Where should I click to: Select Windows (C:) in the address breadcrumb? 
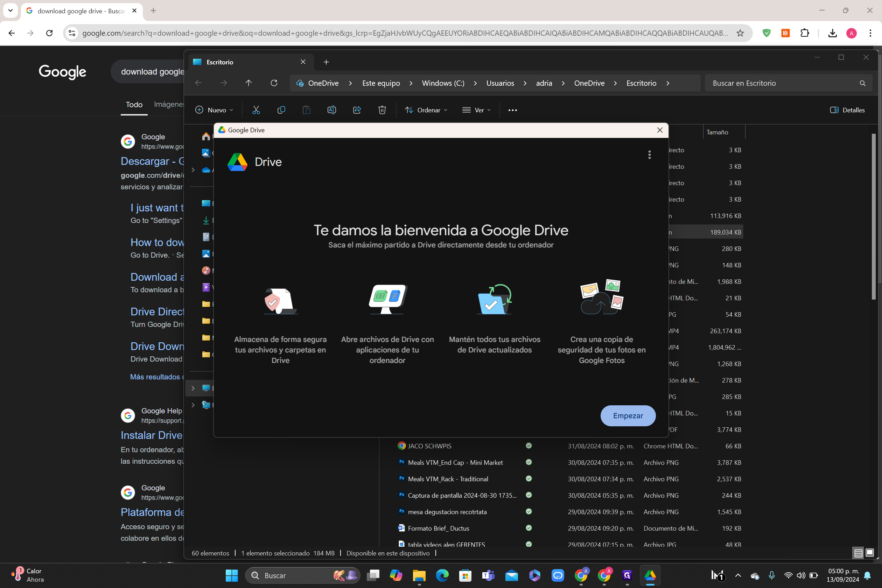point(443,83)
